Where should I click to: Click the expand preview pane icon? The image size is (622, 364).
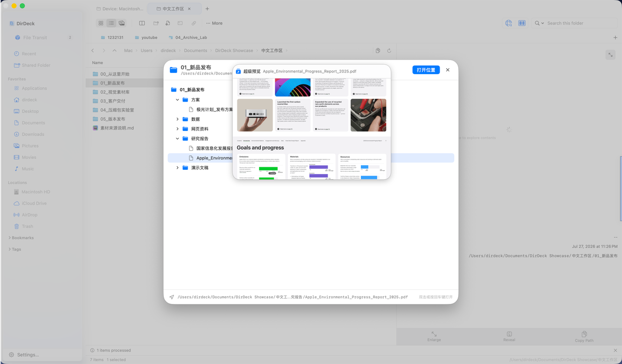click(x=611, y=54)
